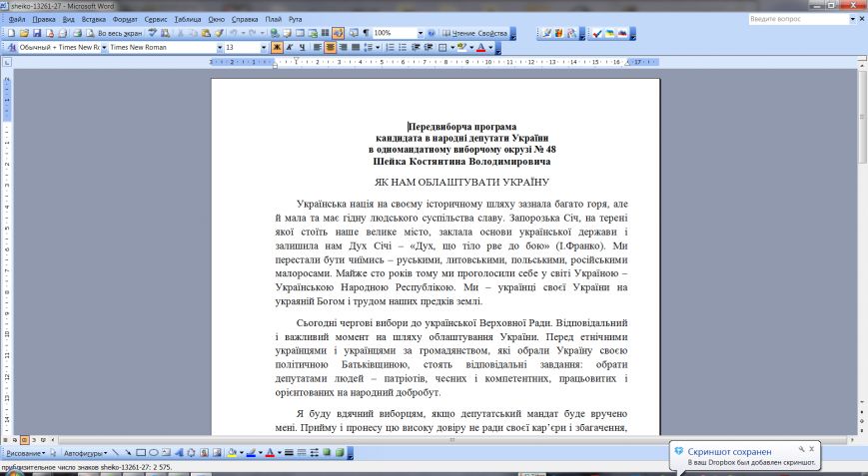This screenshot has width=868, height=476.
Task: Open the Вставка menu
Action: pos(94,19)
